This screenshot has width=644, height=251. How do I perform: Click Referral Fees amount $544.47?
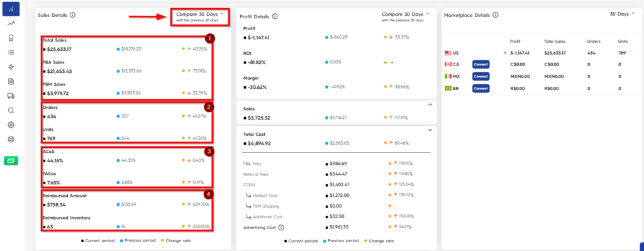[338, 174]
